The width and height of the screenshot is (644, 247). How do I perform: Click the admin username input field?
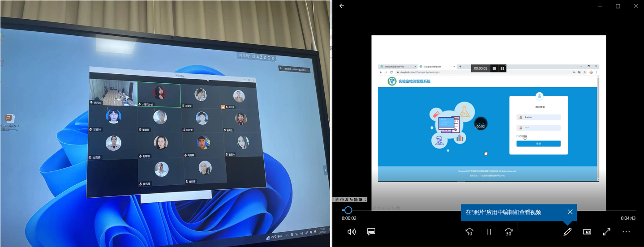click(538, 117)
